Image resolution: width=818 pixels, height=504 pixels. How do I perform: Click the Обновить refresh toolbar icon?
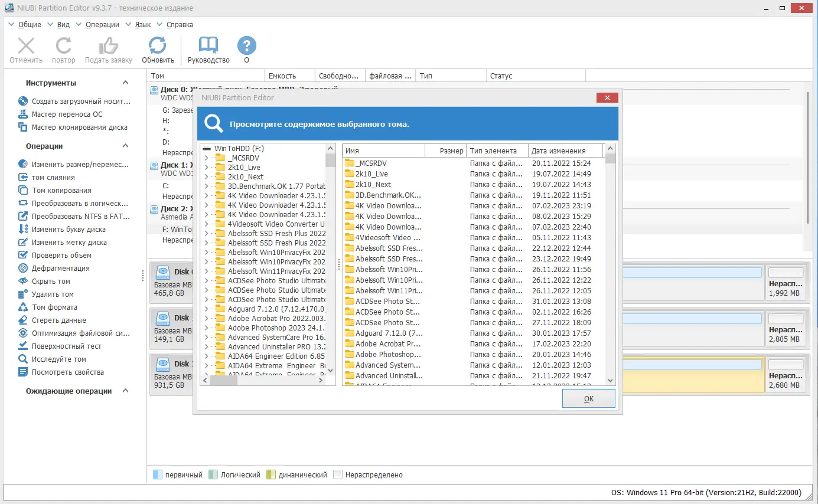158,46
